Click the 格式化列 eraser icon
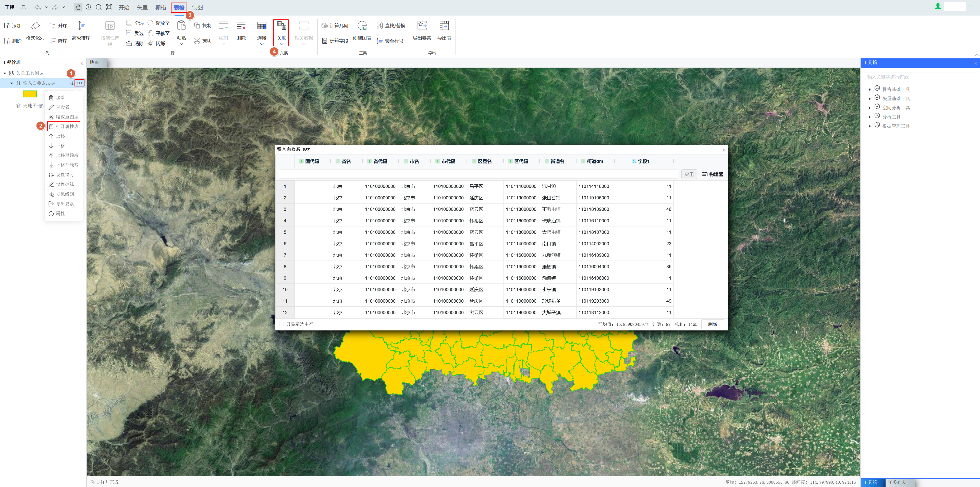The height and width of the screenshot is (487, 980). coord(35,26)
